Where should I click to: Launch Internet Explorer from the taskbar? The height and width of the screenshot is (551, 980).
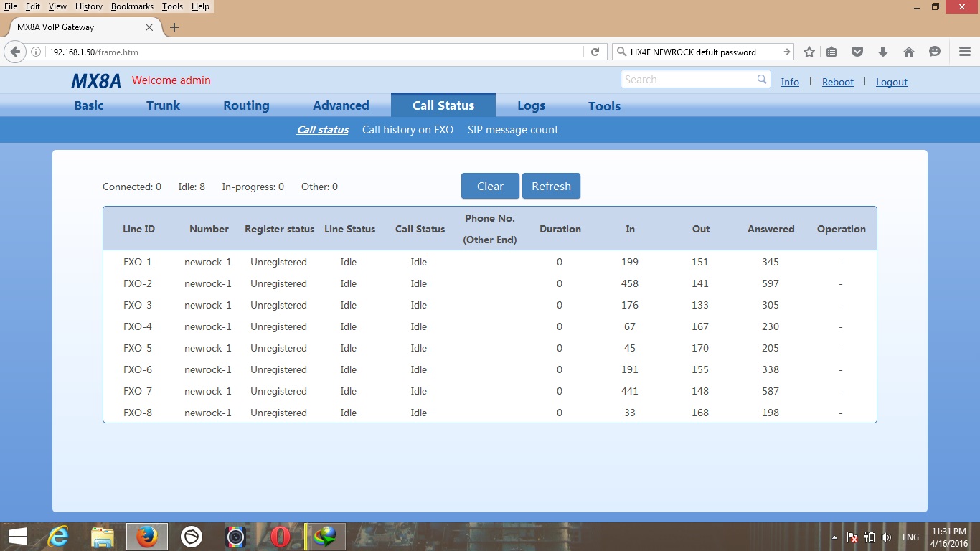(57, 537)
